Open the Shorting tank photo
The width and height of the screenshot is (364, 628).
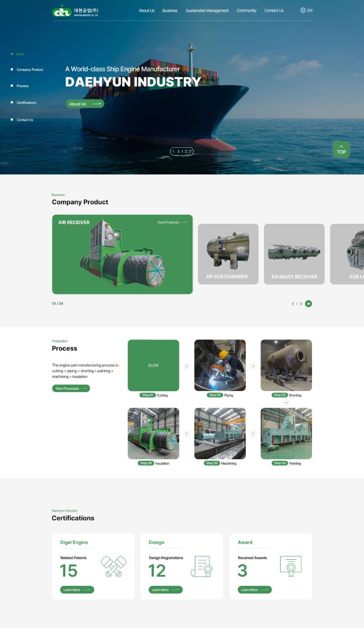pos(286,366)
